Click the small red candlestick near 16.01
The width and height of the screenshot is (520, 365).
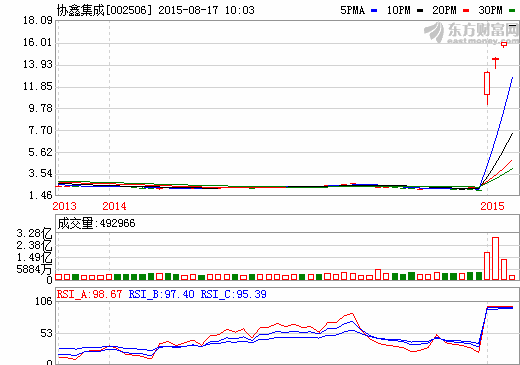[504, 44]
